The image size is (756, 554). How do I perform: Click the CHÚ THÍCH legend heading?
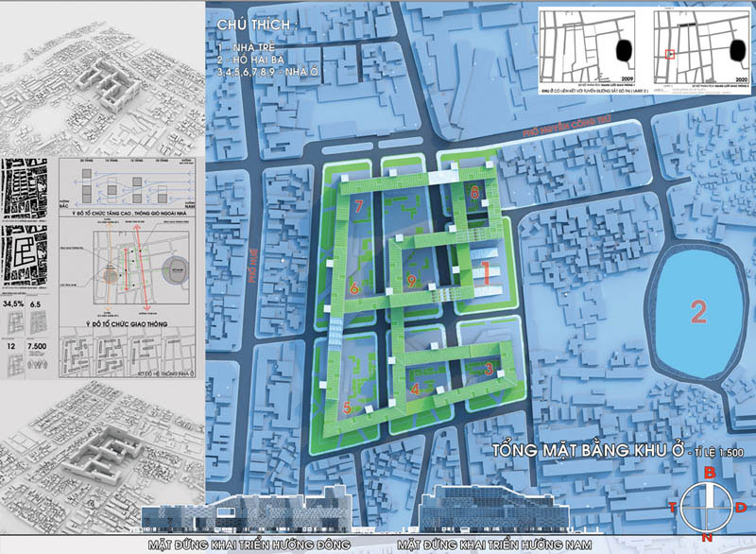click(x=249, y=24)
